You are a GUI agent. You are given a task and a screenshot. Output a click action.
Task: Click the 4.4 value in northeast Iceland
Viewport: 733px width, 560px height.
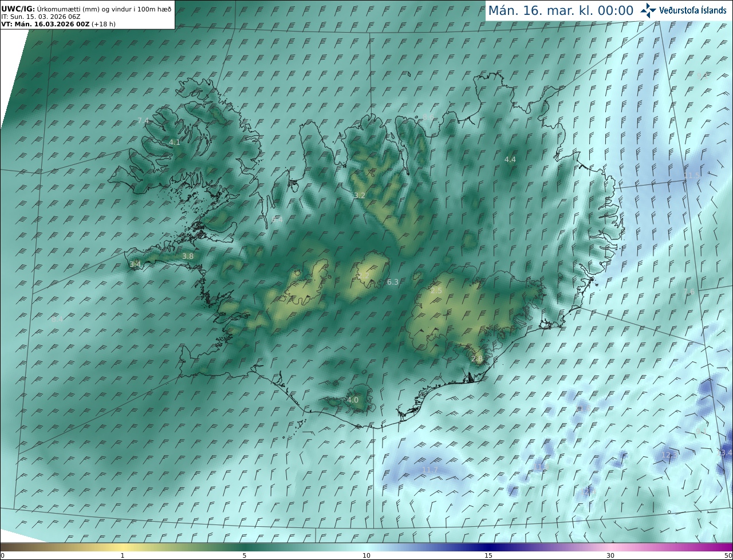point(510,159)
